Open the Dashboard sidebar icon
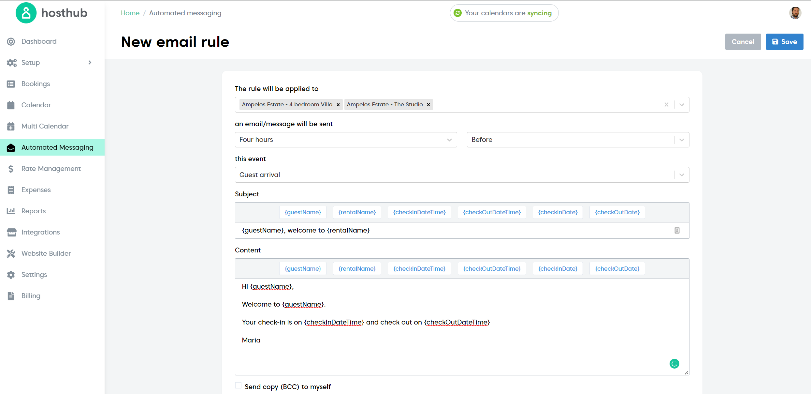 (11, 41)
